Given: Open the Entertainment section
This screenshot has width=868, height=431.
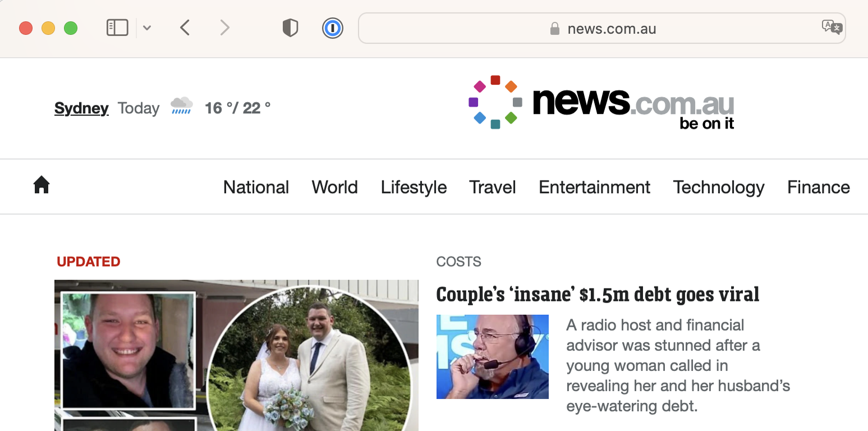Looking at the screenshot, I should pos(595,187).
